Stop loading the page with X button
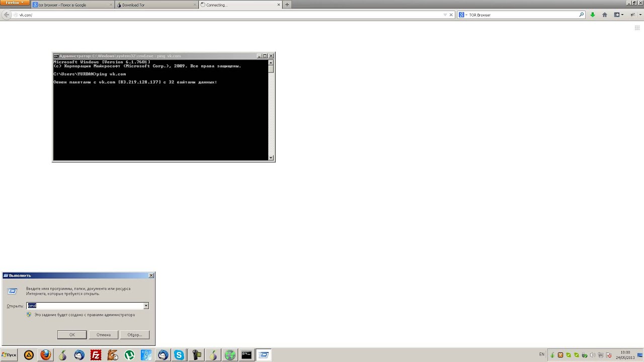The width and height of the screenshot is (644, 362). pyautogui.click(x=451, y=15)
